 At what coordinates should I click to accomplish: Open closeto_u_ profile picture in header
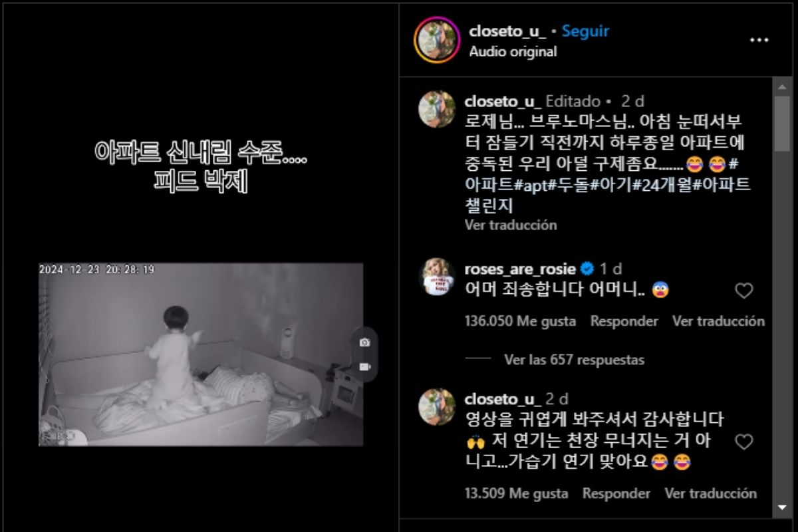tap(437, 39)
